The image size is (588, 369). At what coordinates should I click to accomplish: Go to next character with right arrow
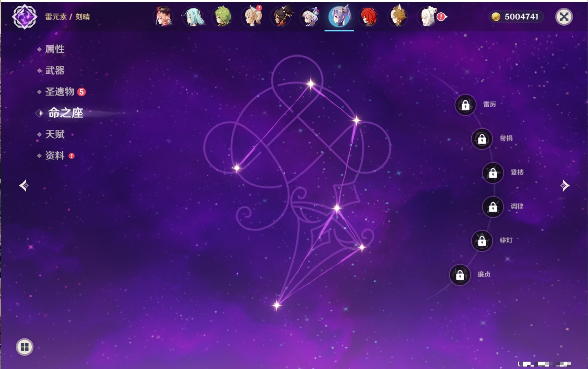(565, 186)
